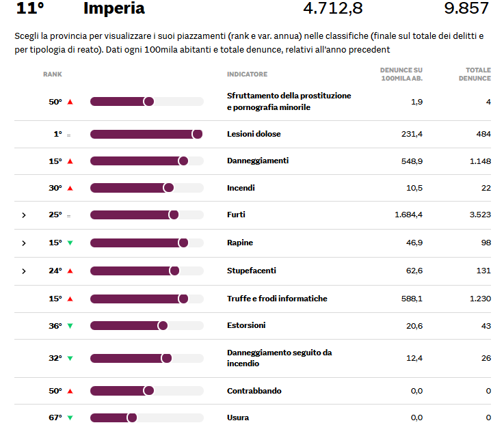The height and width of the screenshot is (438, 504).
Task: Click green down arrow beside Estorsioni rank
Action: coord(70,326)
